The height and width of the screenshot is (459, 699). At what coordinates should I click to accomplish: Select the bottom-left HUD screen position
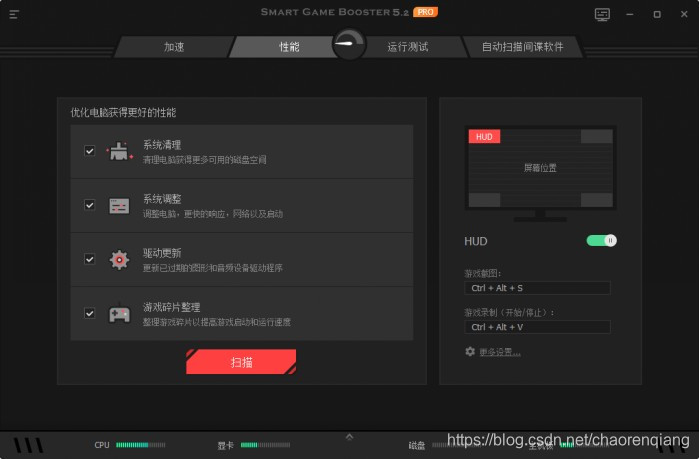(x=484, y=200)
